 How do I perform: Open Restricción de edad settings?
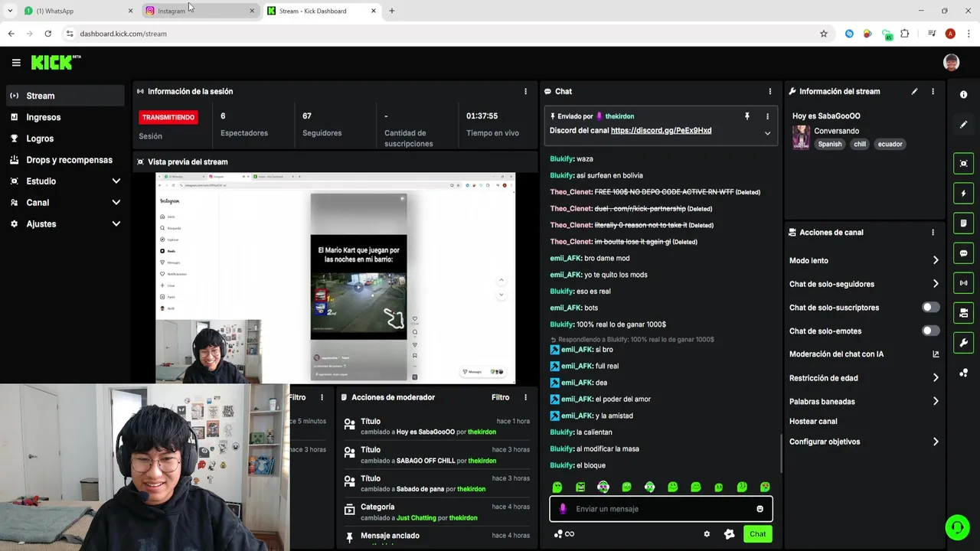pyautogui.click(x=864, y=378)
